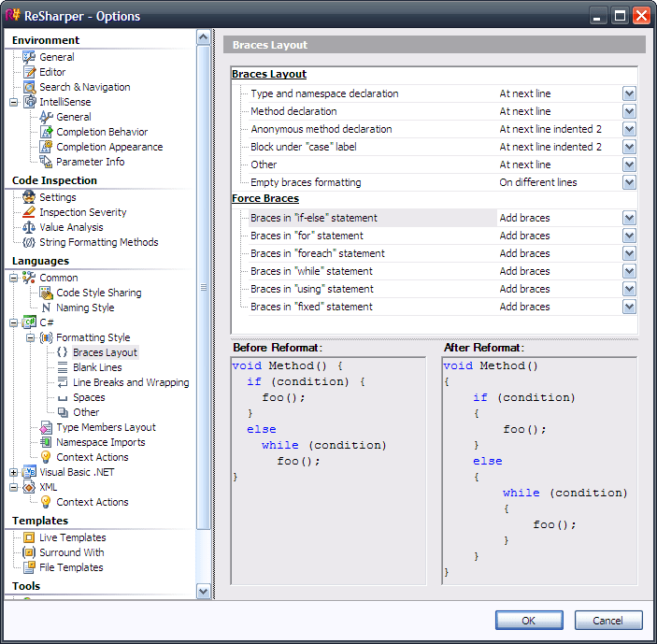Click the C# Context Actions lightbulb icon
Image resolution: width=657 pixels, height=644 pixels.
[46, 457]
